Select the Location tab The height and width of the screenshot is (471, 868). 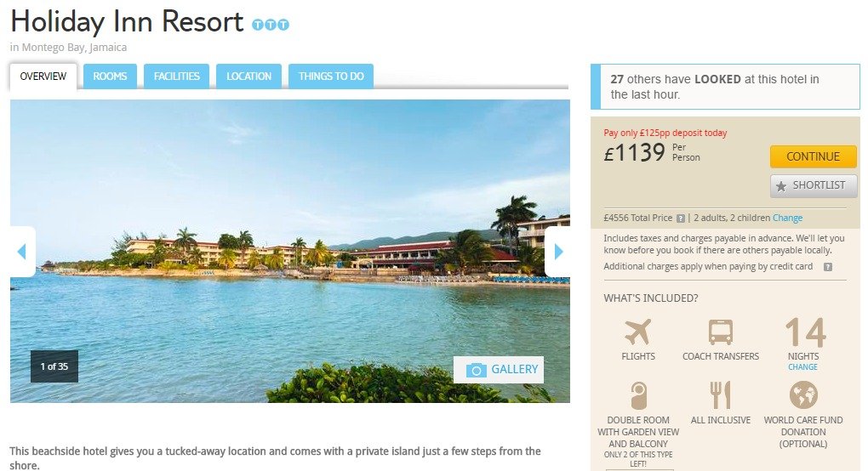[248, 77]
